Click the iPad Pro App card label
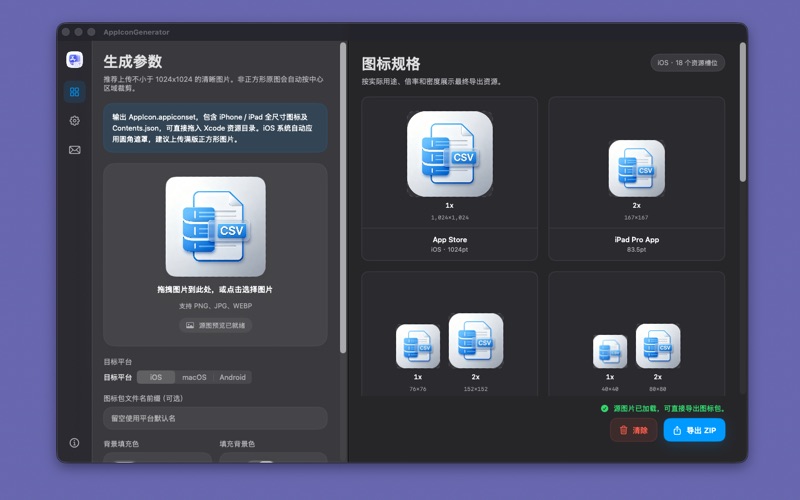The width and height of the screenshot is (800, 500). pyautogui.click(x=636, y=240)
